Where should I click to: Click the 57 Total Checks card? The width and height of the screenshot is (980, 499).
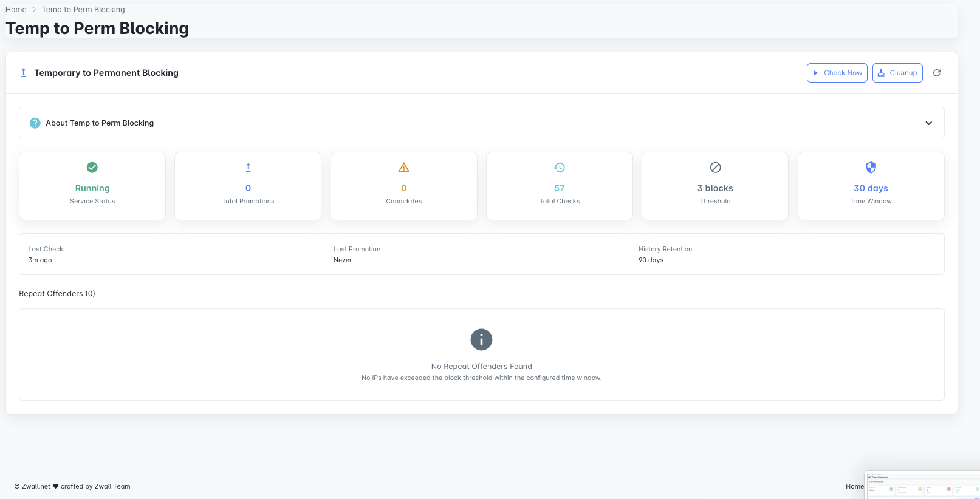coord(560,186)
